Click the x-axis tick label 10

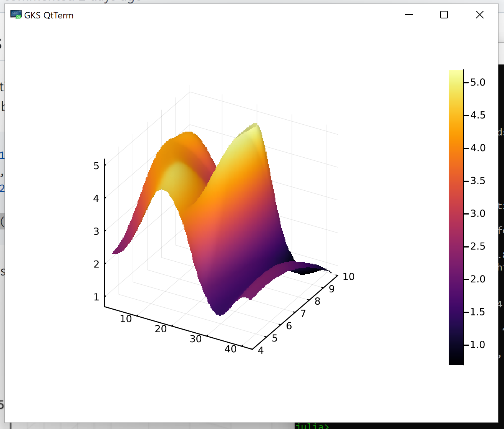(126, 318)
